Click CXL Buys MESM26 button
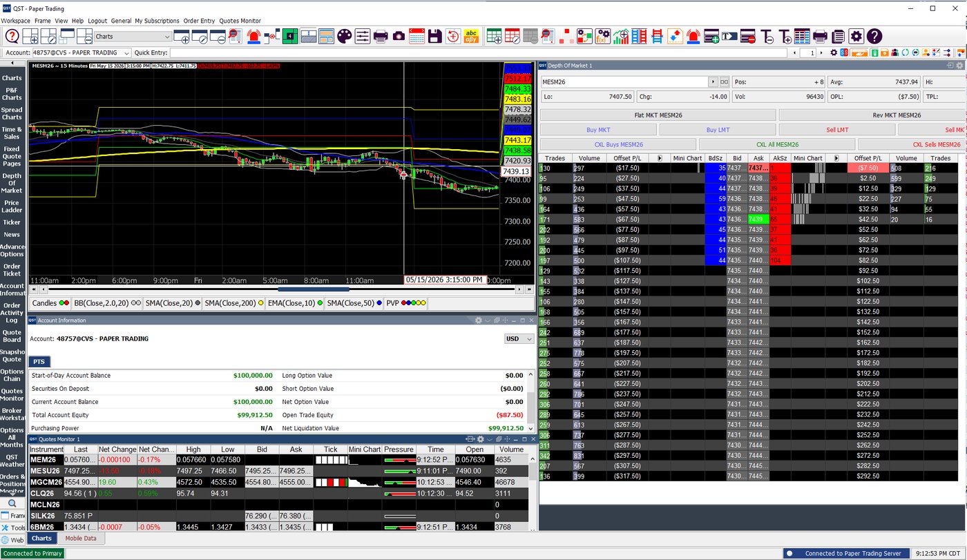Image resolution: width=967 pixels, height=560 pixels. point(618,144)
